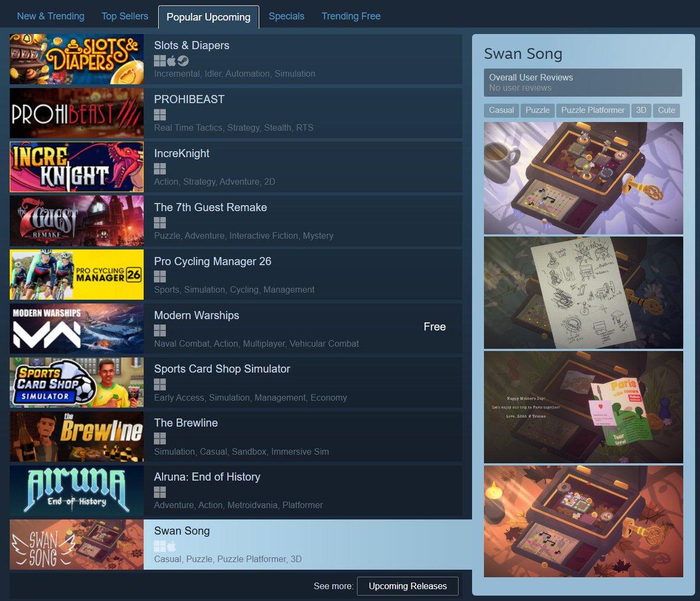Select the 3D tag in Swan Song panel
700x601 pixels.
coord(641,110)
